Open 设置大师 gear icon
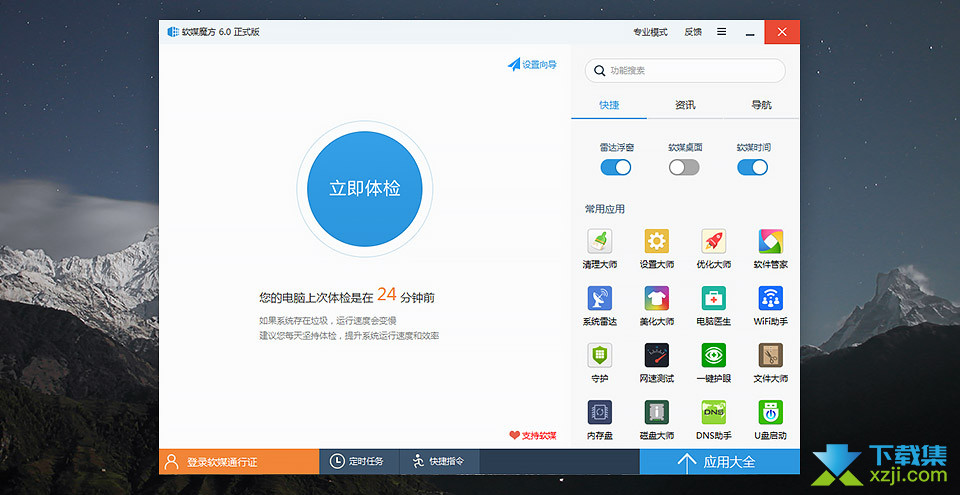The image size is (960, 495). (x=656, y=241)
